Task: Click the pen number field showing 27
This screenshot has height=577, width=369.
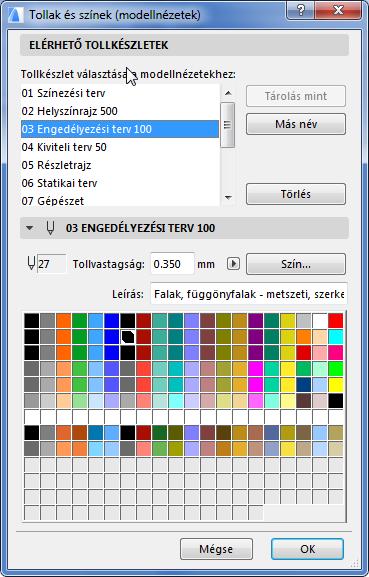Action: coord(52,264)
